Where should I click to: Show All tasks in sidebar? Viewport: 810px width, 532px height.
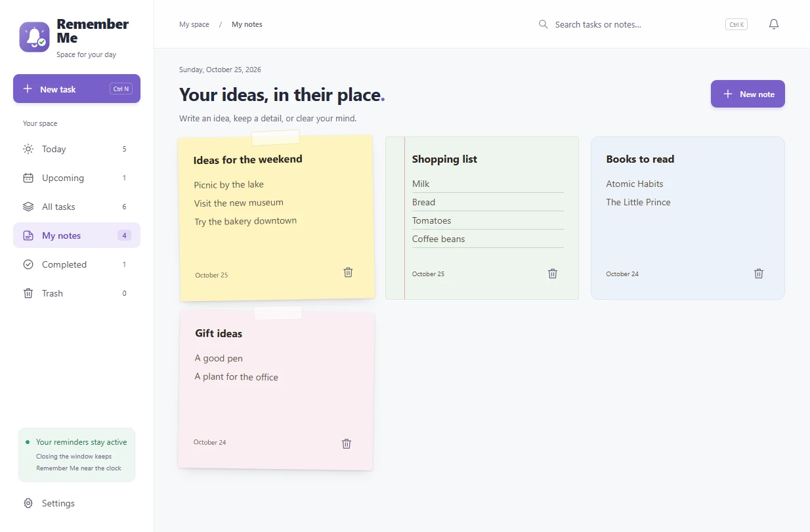point(77,207)
